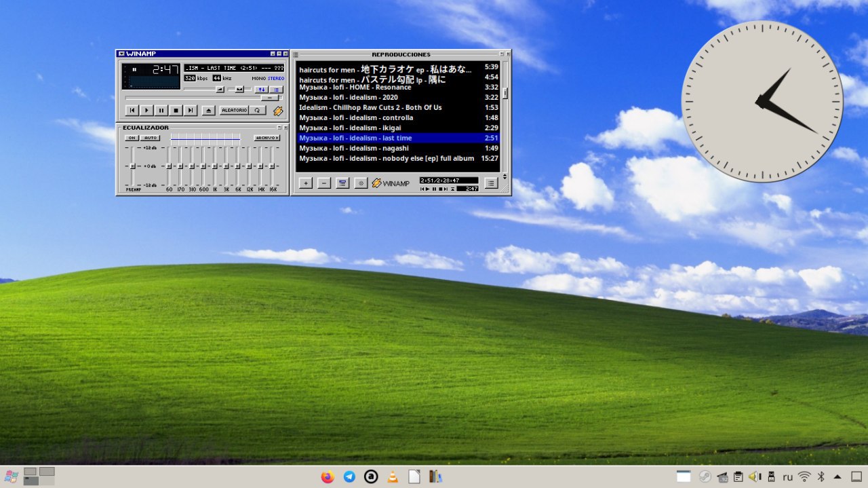Open playlist remove (−) menu button

coord(324,183)
